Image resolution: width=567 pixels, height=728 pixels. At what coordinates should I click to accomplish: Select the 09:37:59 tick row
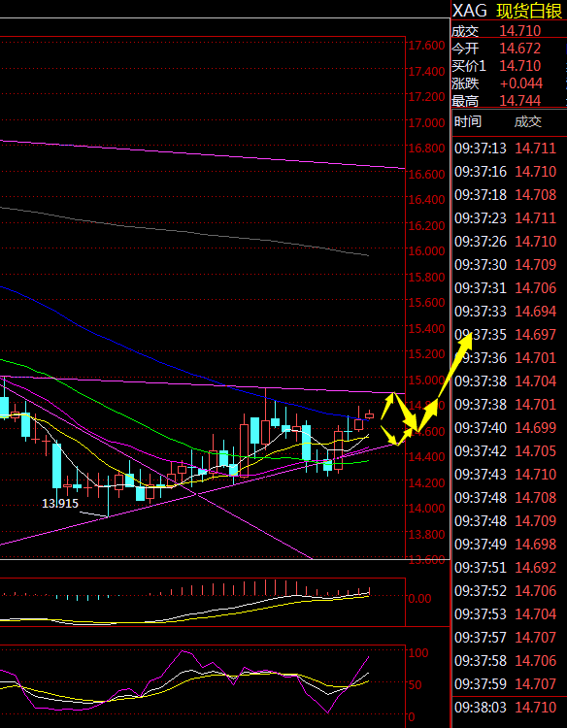pyautogui.click(x=509, y=684)
